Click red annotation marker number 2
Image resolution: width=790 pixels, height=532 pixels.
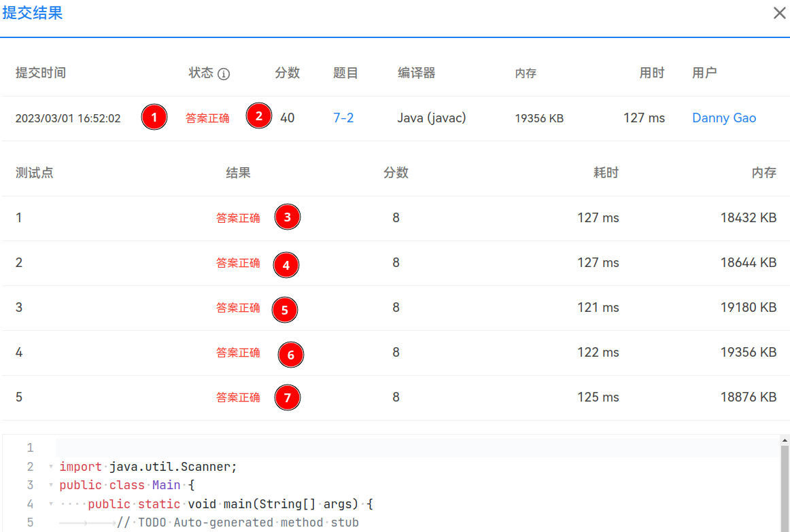[x=258, y=116]
